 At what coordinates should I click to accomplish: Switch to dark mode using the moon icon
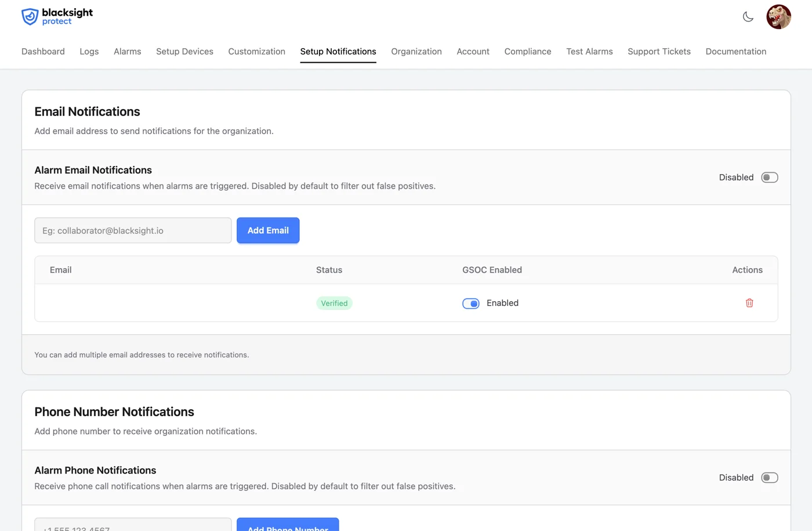[748, 17]
